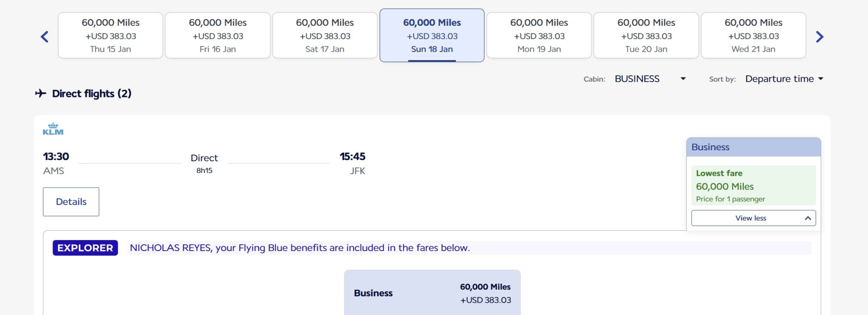Click the Lowest fare 60,000 Miles box
868x315 pixels.
pyautogui.click(x=754, y=185)
